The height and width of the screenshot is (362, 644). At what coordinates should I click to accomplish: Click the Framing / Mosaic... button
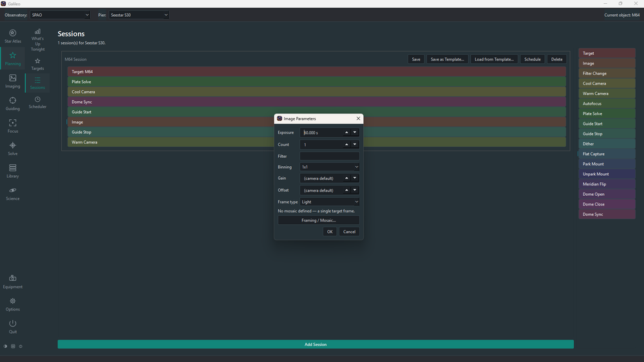coord(319,220)
